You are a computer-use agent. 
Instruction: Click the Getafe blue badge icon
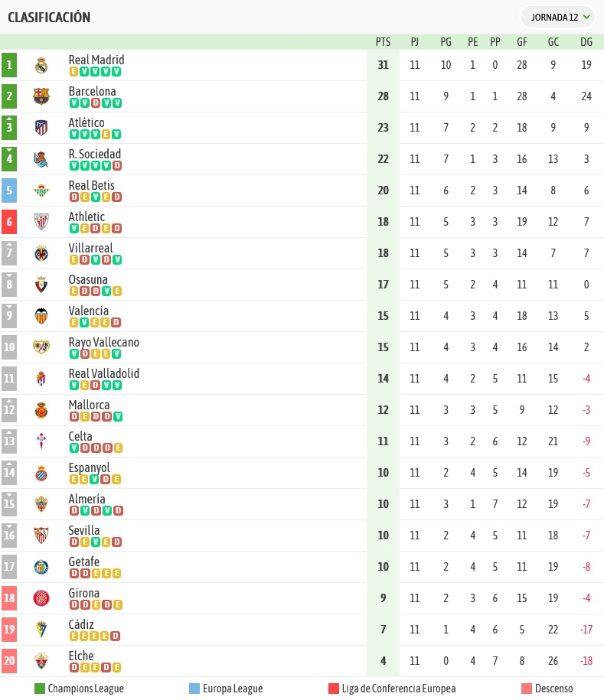click(41, 567)
